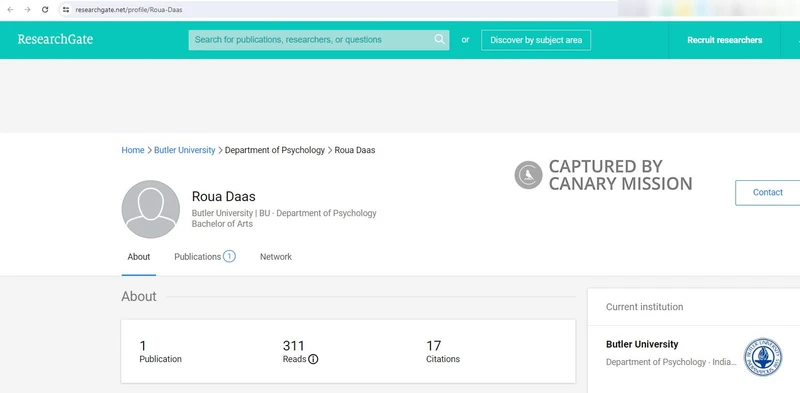This screenshot has height=393, width=800.
Task: Click Roua Daas breadcrumb text
Action: [355, 150]
